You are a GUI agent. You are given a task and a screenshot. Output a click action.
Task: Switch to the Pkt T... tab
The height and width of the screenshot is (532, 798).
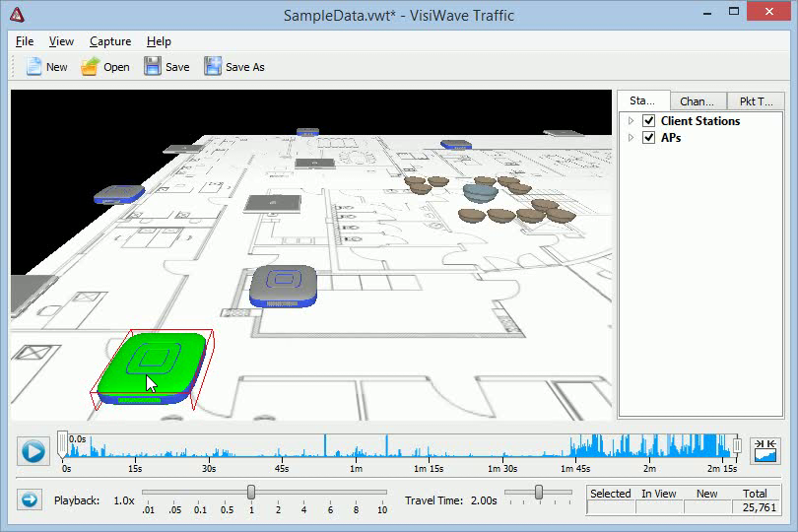[756, 101]
